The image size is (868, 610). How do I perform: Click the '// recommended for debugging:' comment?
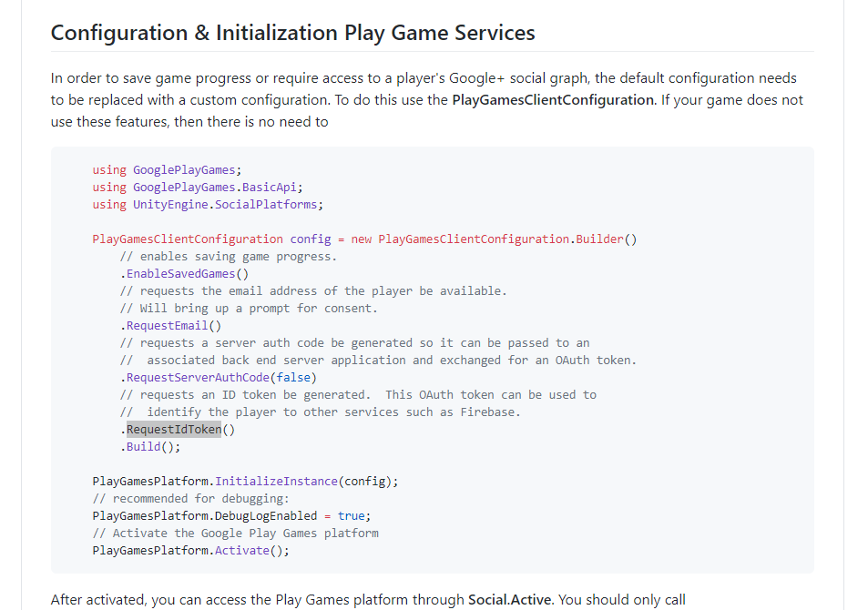click(x=191, y=499)
